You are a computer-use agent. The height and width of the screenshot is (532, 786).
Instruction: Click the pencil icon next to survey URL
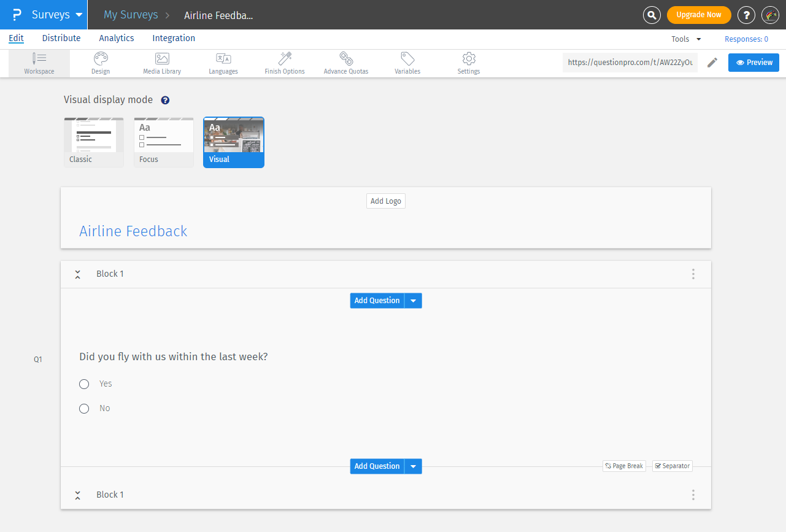(x=712, y=63)
